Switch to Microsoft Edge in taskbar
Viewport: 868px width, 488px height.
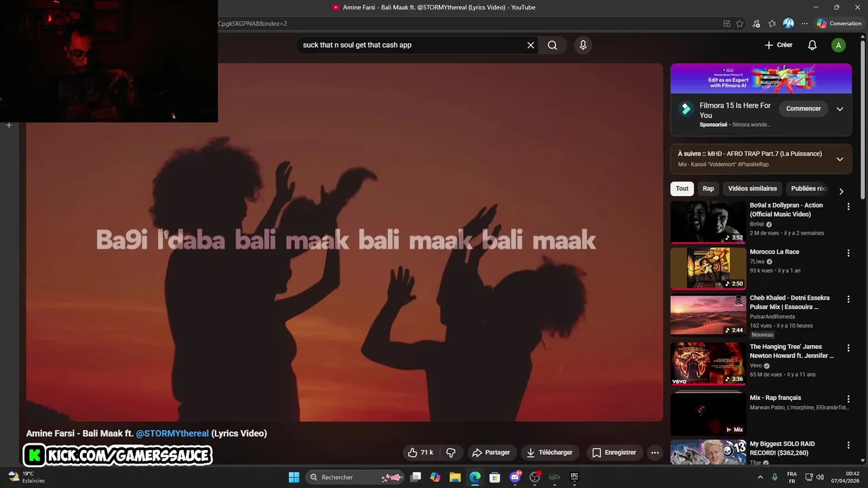point(475,477)
